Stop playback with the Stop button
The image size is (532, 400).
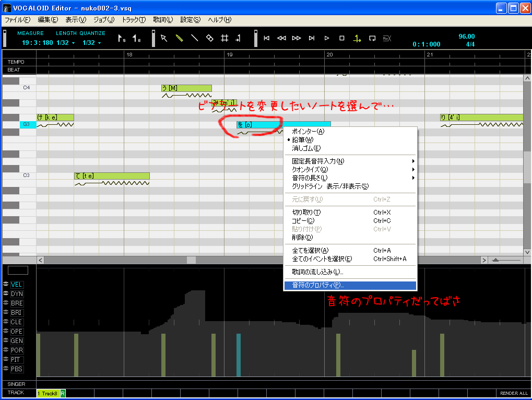point(341,38)
